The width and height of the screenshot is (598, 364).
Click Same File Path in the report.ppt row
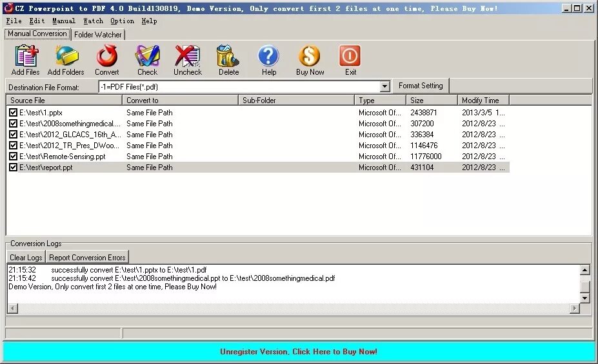point(150,167)
